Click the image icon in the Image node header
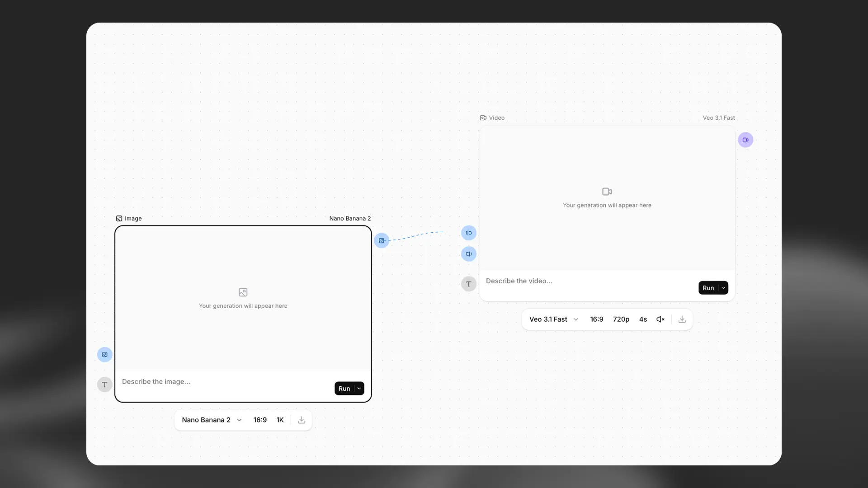 pyautogui.click(x=118, y=218)
